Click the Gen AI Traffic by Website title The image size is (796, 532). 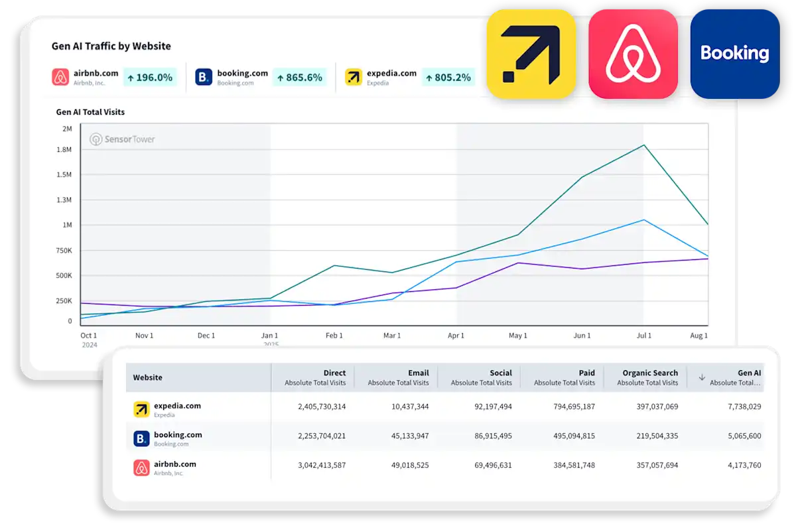[111, 46]
